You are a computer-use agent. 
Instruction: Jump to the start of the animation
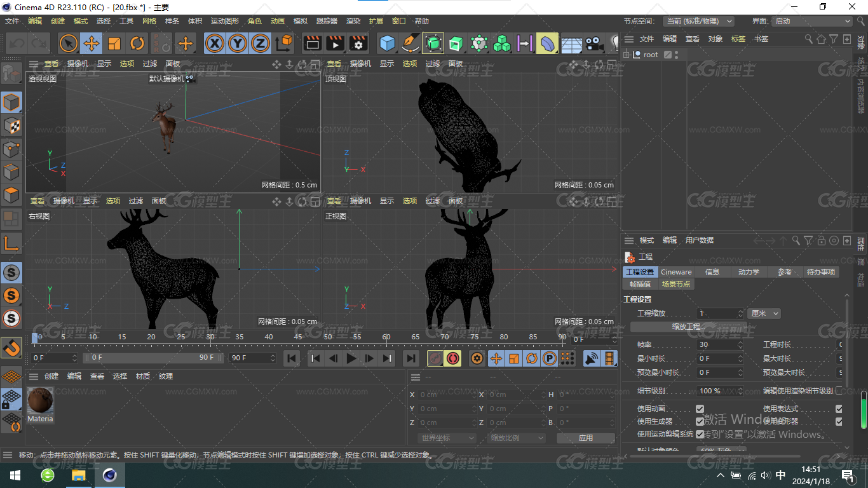coord(292,358)
